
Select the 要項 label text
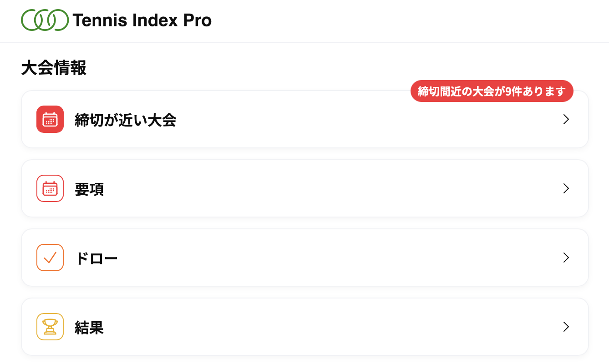(89, 189)
